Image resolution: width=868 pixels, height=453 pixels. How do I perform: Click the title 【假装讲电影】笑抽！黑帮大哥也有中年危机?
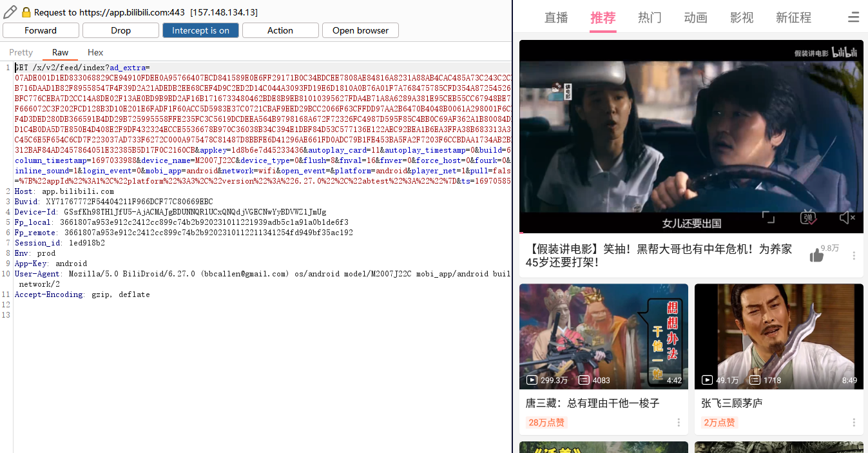click(x=659, y=255)
